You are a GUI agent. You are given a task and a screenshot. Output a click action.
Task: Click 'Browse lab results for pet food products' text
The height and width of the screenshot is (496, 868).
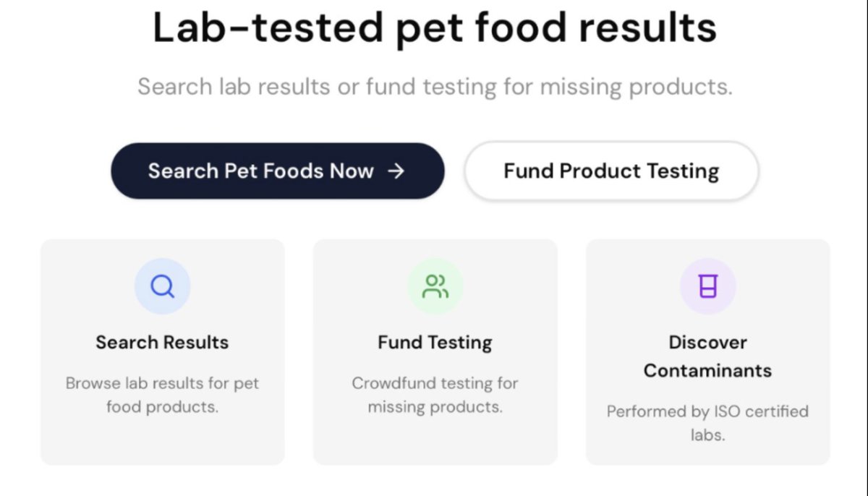coord(162,395)
